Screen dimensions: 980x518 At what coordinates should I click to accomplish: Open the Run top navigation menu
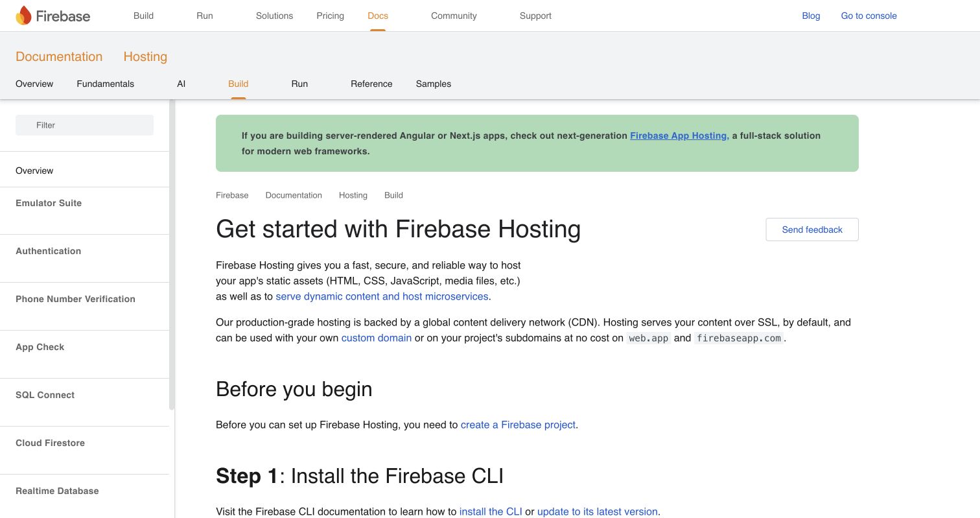click(205, 16)
